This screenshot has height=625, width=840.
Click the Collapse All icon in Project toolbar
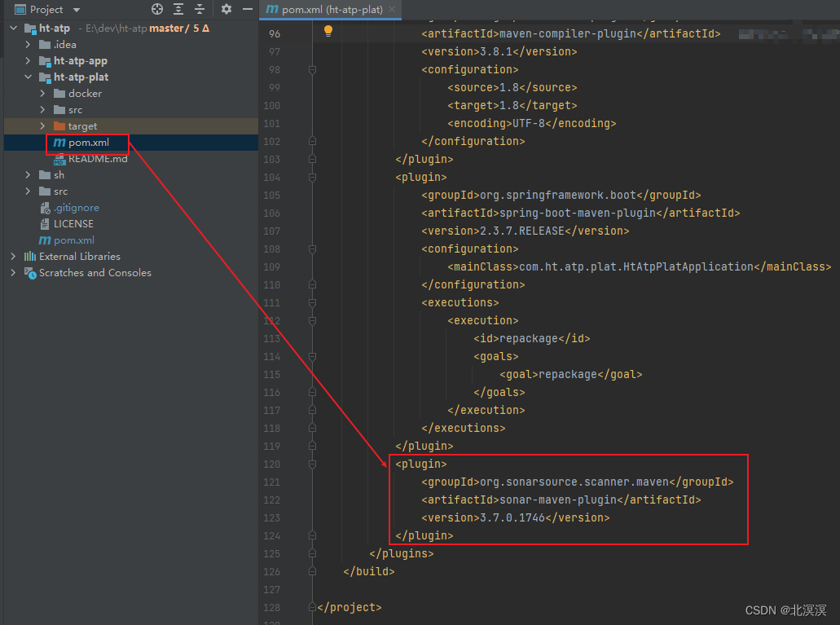click(x=200, y=10)
